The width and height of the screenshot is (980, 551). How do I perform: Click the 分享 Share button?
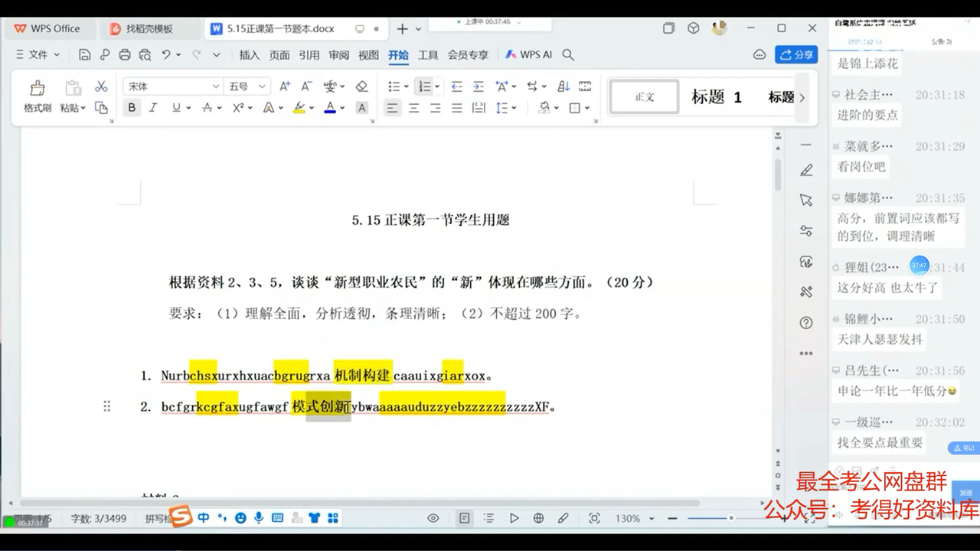(x=796, y=55)
